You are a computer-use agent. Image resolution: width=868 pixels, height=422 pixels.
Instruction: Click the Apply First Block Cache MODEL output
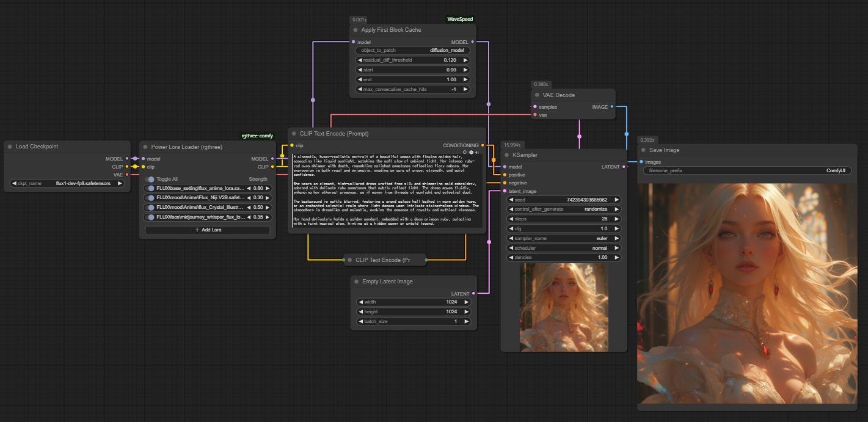473,42
